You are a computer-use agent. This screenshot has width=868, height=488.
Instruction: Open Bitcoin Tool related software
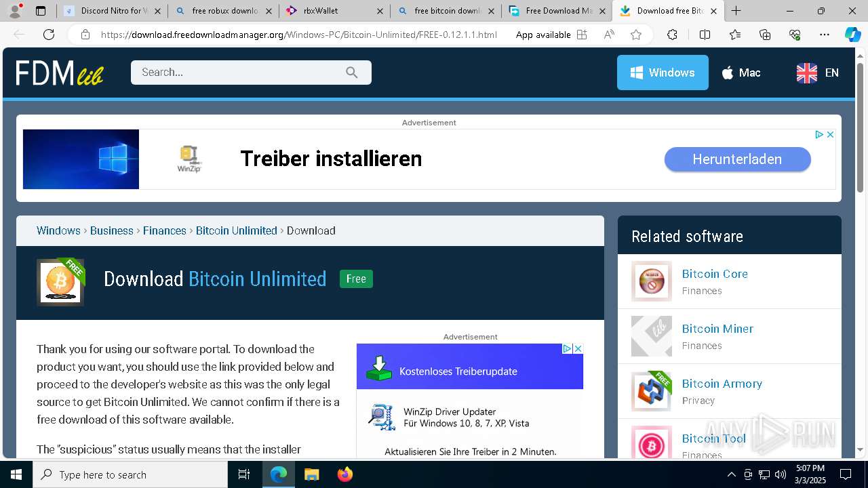(x=714, y=439)
